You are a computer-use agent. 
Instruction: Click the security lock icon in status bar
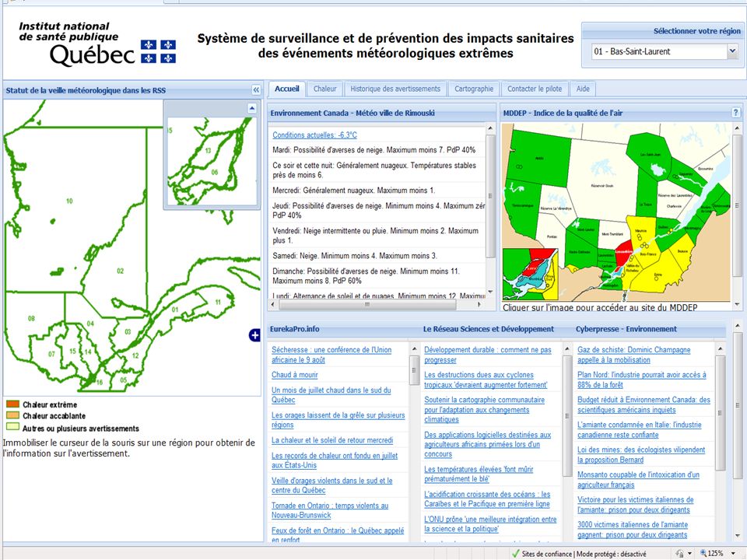680,553
